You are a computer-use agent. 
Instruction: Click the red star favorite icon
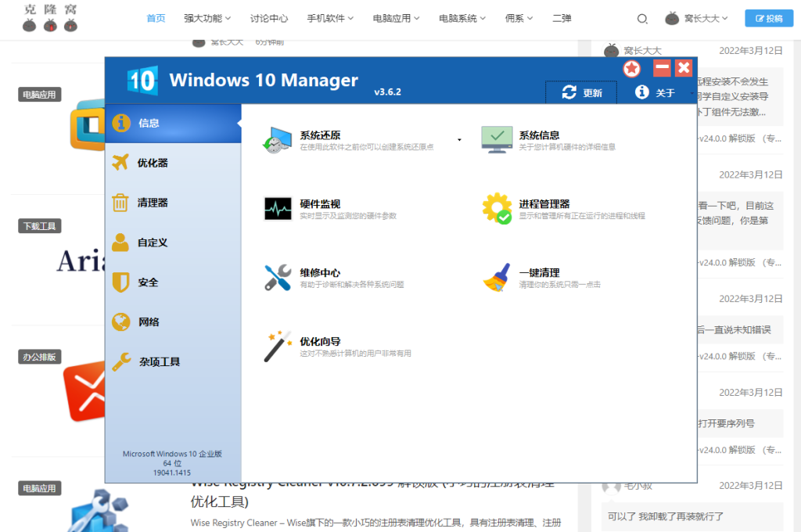click(x=632, y=69)
